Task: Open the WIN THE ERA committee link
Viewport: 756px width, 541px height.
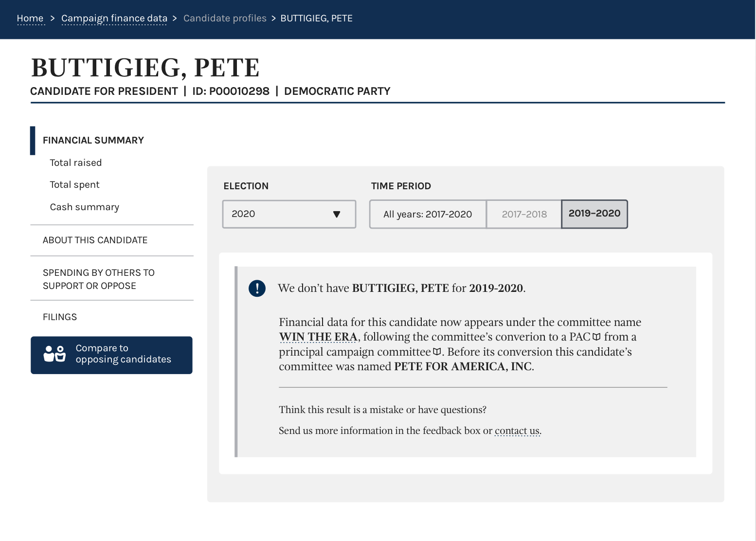Action: coord(318,337)
